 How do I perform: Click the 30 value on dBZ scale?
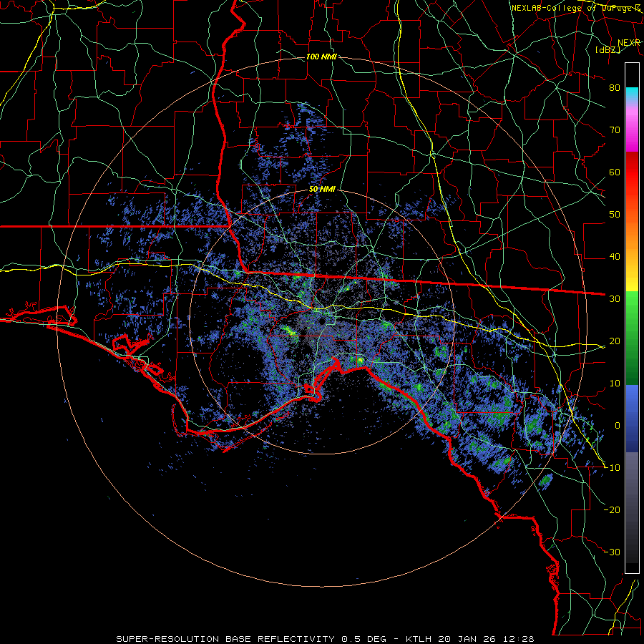[615, 298]
